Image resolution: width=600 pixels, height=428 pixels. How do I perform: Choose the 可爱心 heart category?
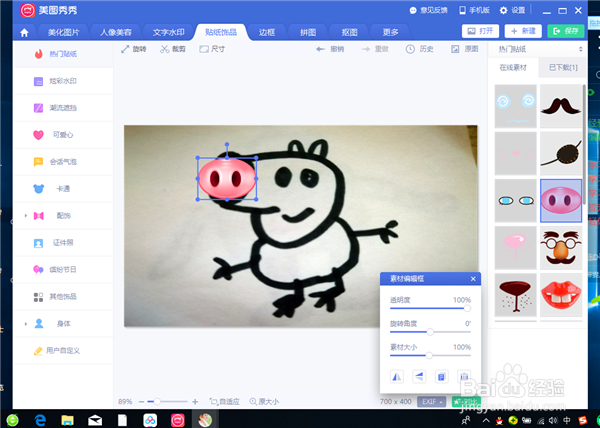tap(63, 135)
